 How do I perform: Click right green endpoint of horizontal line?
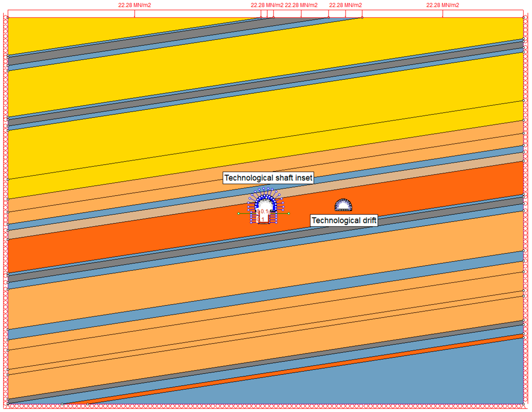point(289,213)
